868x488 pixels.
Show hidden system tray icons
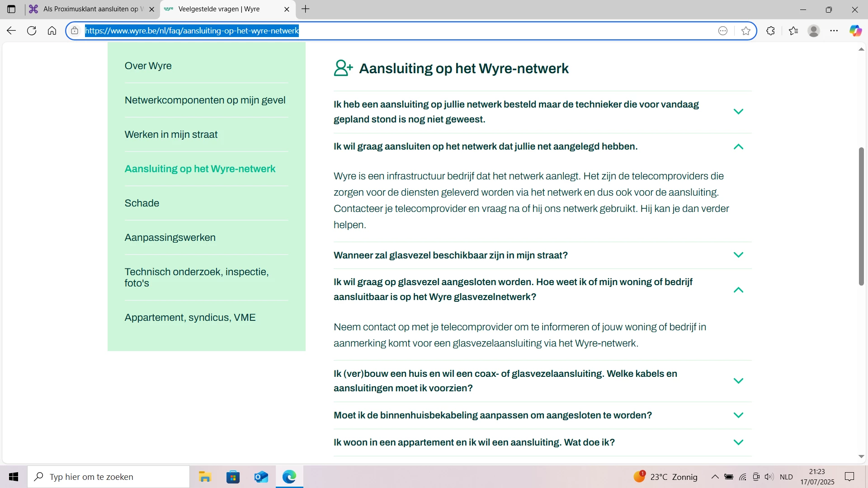click(715, 477)
